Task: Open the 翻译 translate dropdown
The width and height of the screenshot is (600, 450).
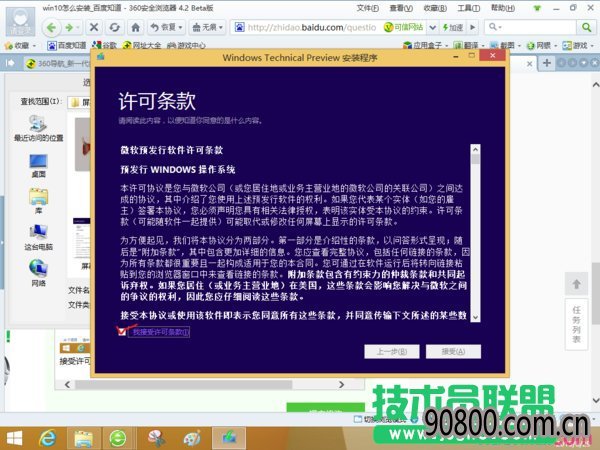Action: click(468, 46)
